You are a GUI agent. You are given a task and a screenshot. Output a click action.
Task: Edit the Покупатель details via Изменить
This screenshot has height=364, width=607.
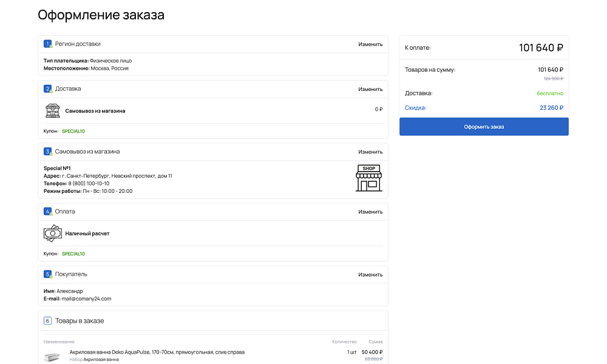[x=370, y=275]
